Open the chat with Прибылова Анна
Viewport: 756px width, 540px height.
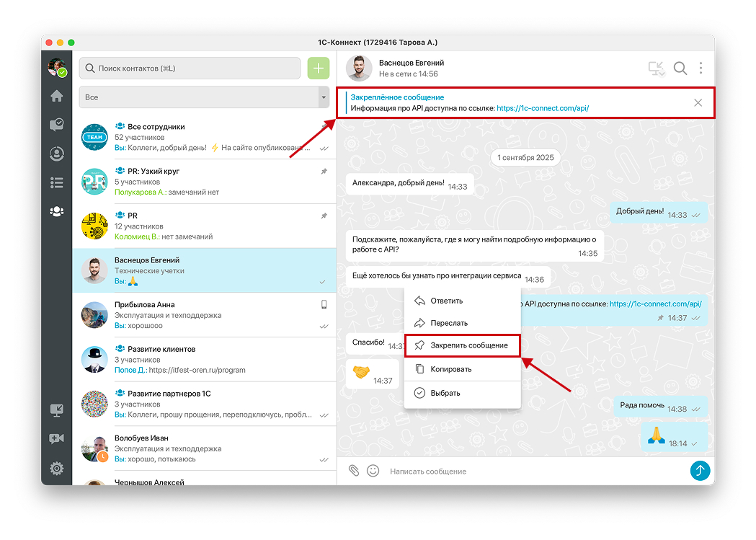tap(205, 315)
